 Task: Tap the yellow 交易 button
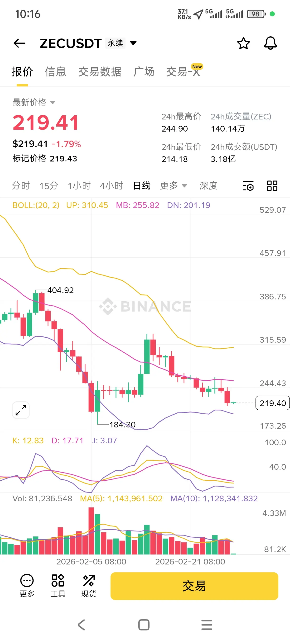pos(194,586)
